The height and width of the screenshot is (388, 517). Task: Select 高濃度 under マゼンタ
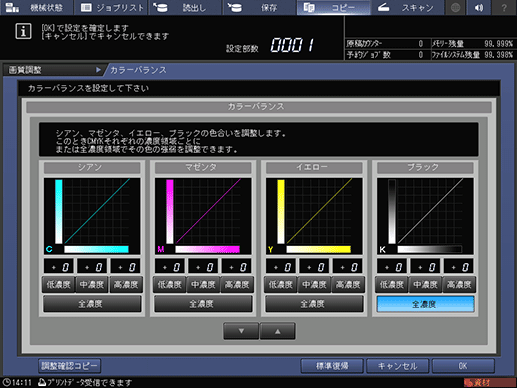237,285
